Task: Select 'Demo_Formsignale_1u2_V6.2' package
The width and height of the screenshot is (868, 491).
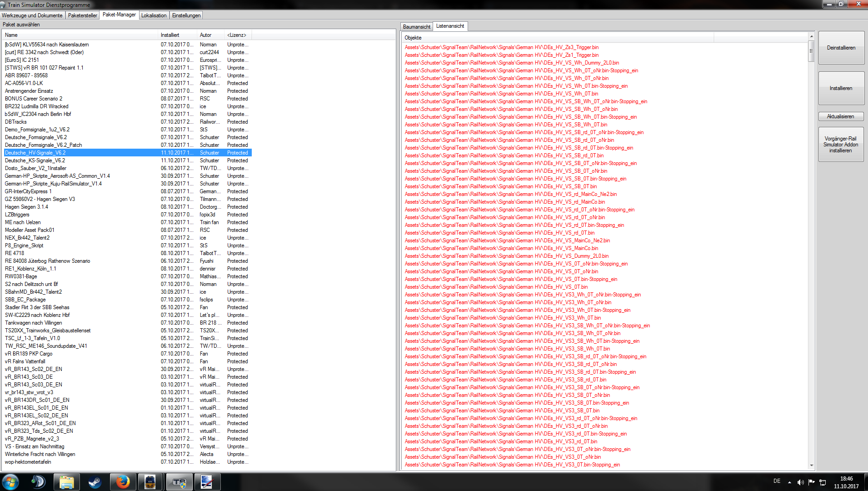Action: click(x=128, y=130)
